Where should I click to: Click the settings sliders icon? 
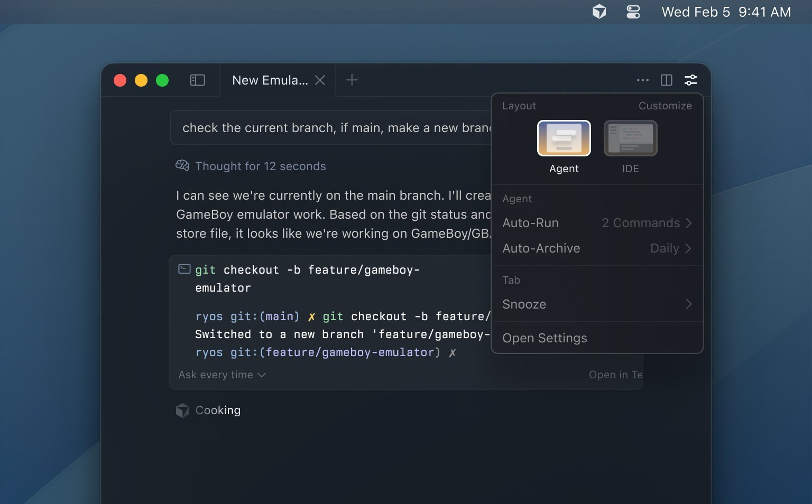pyautogui.click(x=690, y=80)
